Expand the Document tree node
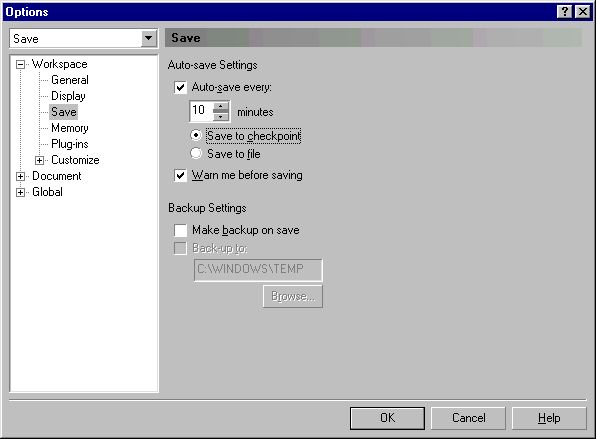This screenshot has height=439, width=596. [21, 176]
